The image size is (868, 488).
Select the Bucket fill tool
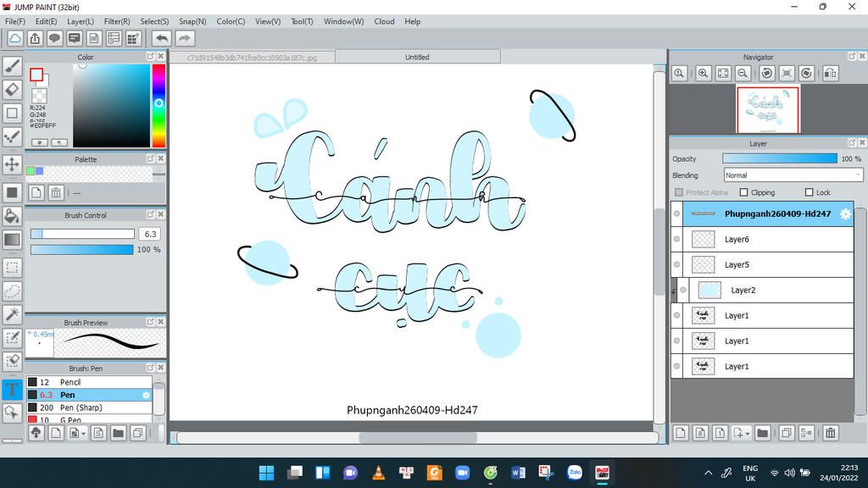coord(12,216)
